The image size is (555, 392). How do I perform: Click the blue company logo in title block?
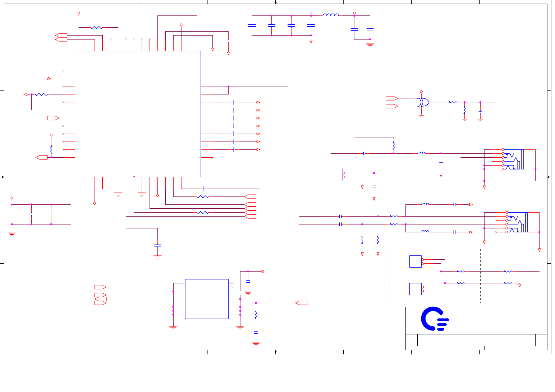pyautogui.click(x=435, y=319)
